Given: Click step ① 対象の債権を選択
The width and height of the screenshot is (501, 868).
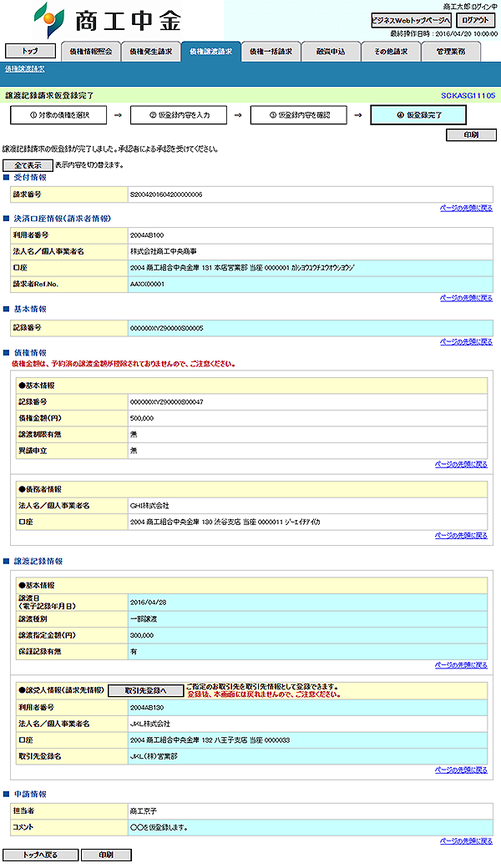Looking at the screenshot, I should pyautogui.click(x=59, y=115).
